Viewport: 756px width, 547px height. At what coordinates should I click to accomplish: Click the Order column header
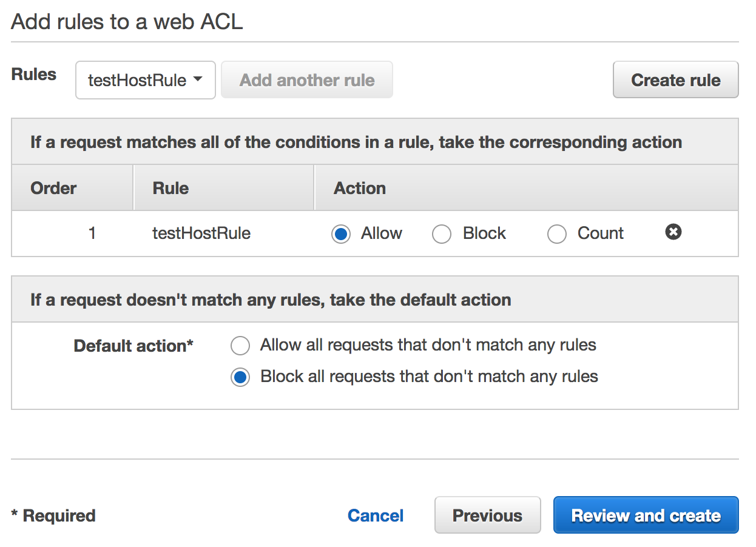[53, 188]
